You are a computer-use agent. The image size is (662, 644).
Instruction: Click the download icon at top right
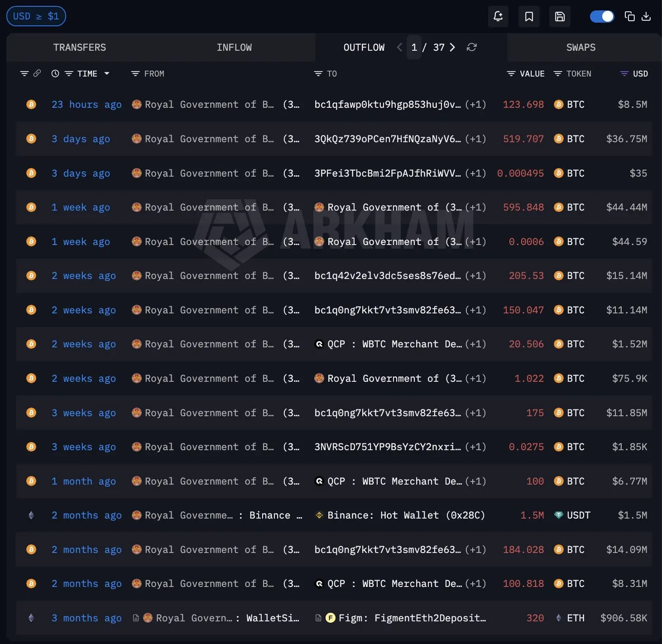click(x=646, y=17)
